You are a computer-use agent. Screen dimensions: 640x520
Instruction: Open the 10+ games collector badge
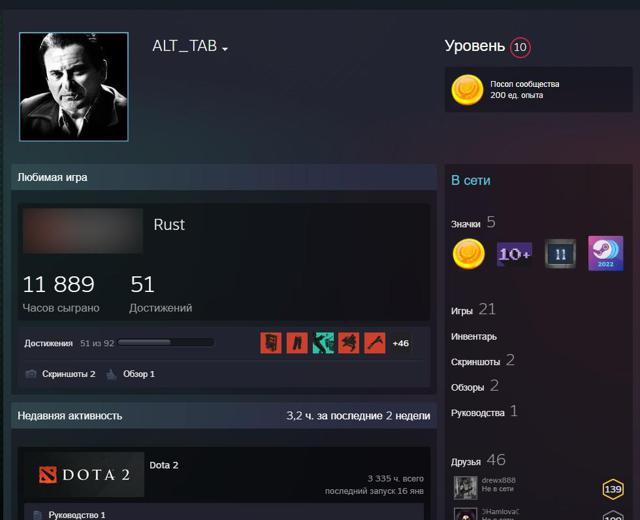tap(514, 254)
